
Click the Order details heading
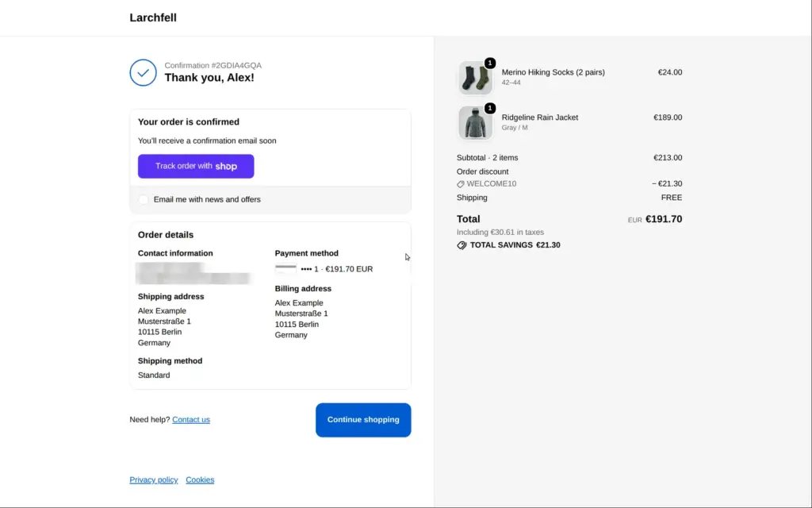(166, 235)
